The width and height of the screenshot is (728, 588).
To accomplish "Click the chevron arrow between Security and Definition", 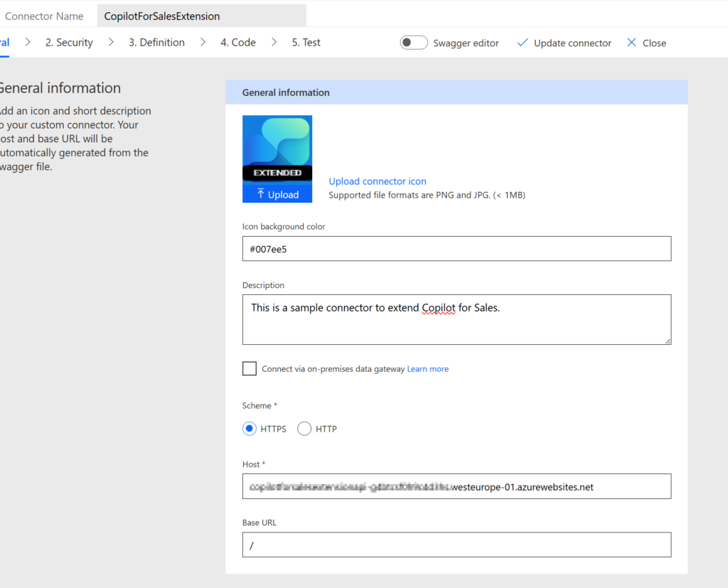I will [111, 43].
